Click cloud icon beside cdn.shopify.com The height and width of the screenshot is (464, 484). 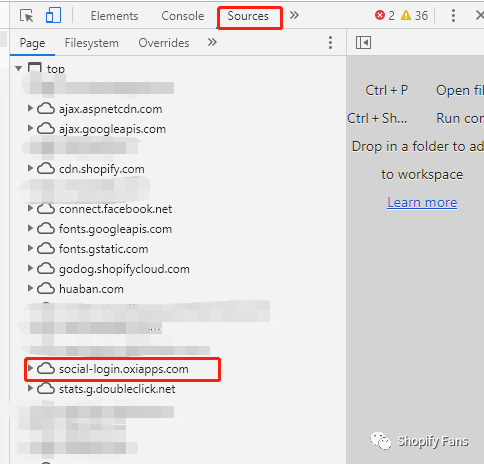coord(46,169)
